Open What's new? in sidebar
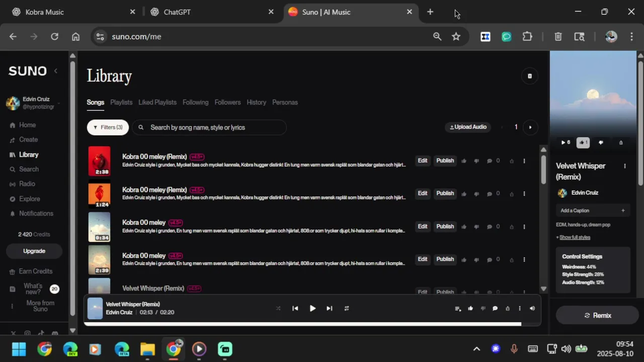 pyautogui.click(x=33, y=289)
